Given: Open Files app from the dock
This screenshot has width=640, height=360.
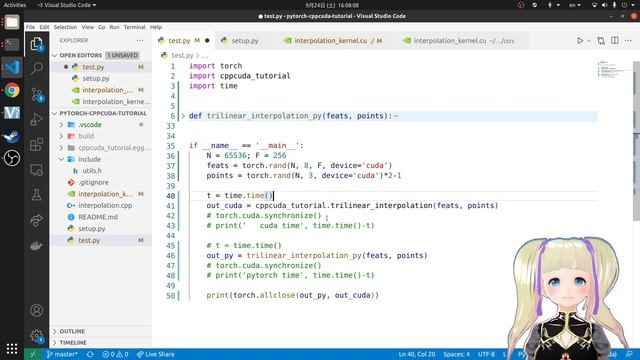Looking at the screenshot, I should [12, 22].
